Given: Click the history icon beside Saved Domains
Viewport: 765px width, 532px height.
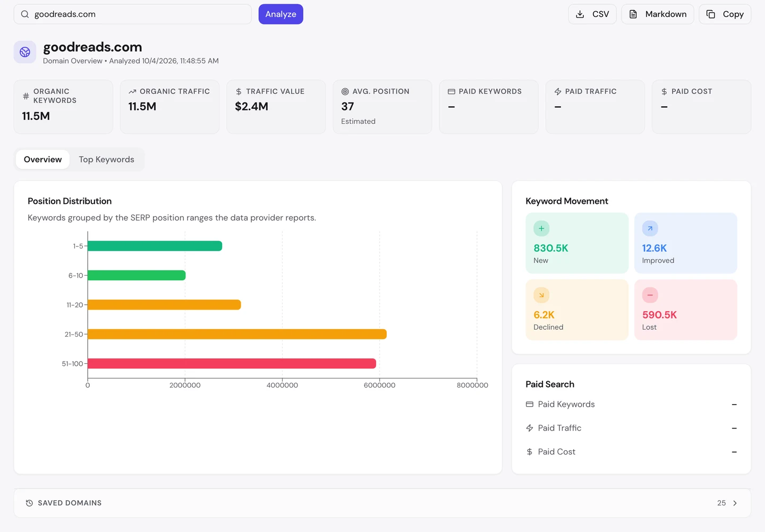Looking at the screenshot, I should point(29,503).
